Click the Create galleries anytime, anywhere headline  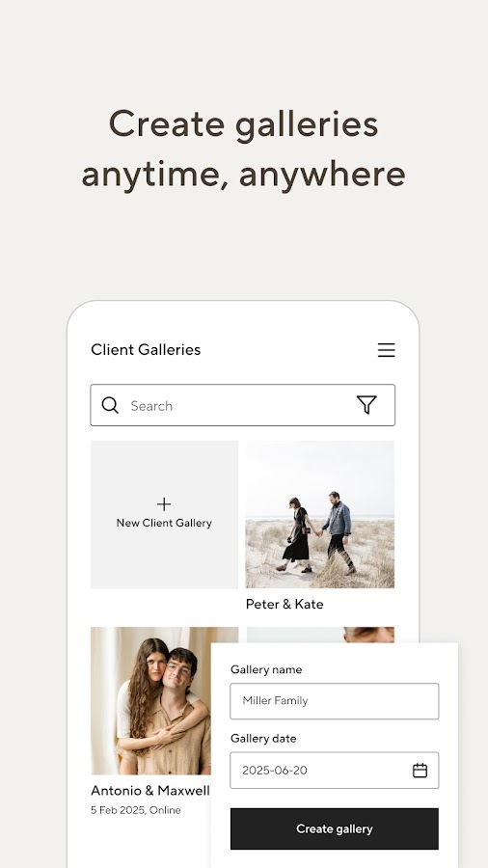(243, 149)
